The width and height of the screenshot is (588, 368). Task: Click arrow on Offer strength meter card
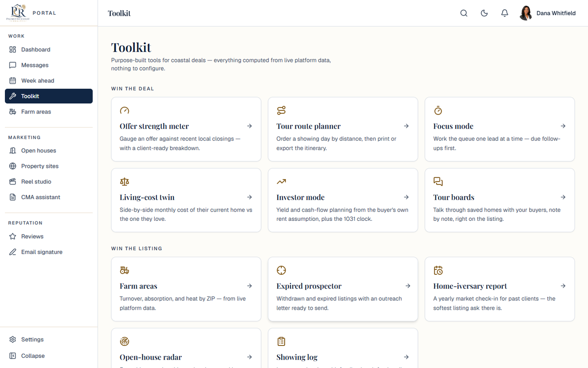249,126
